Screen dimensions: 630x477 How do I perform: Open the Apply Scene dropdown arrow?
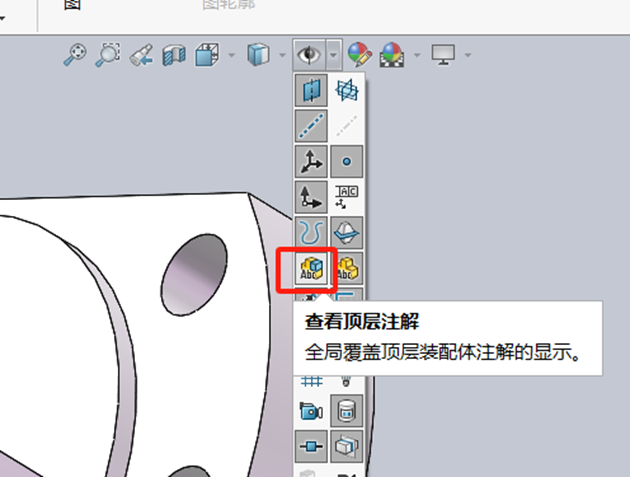[416, 55]
